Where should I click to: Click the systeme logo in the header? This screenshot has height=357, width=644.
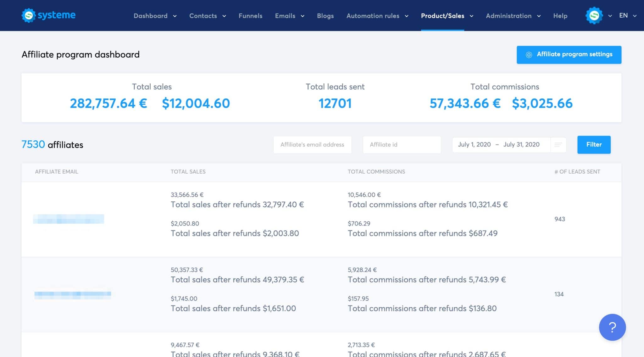pyautogui.click(x=48, y=15)
